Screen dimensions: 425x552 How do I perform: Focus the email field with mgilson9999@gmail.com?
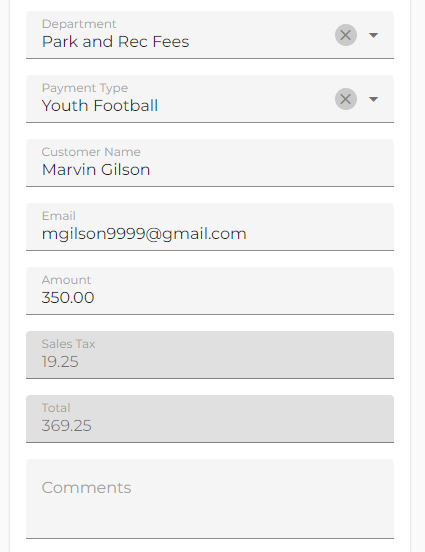(210, 227)
